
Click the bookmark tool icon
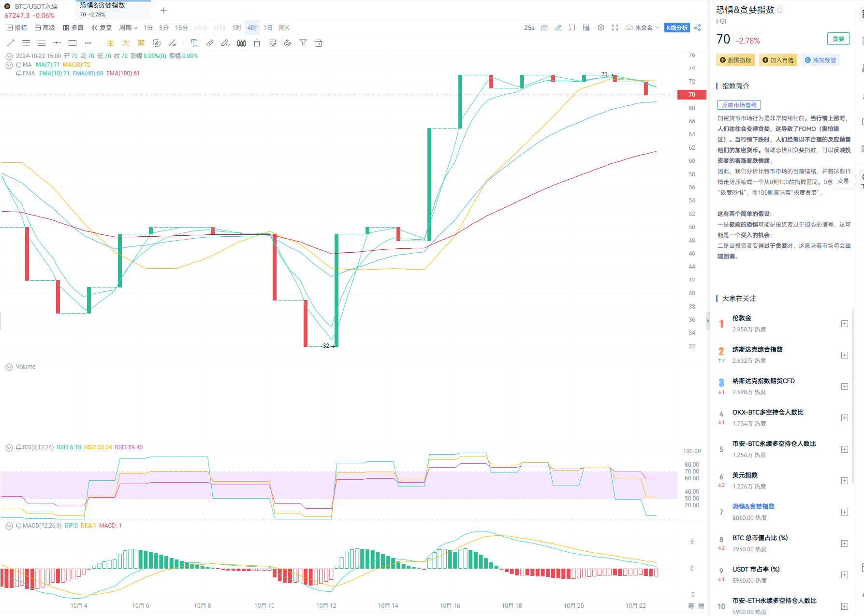(x=195, y=43)
